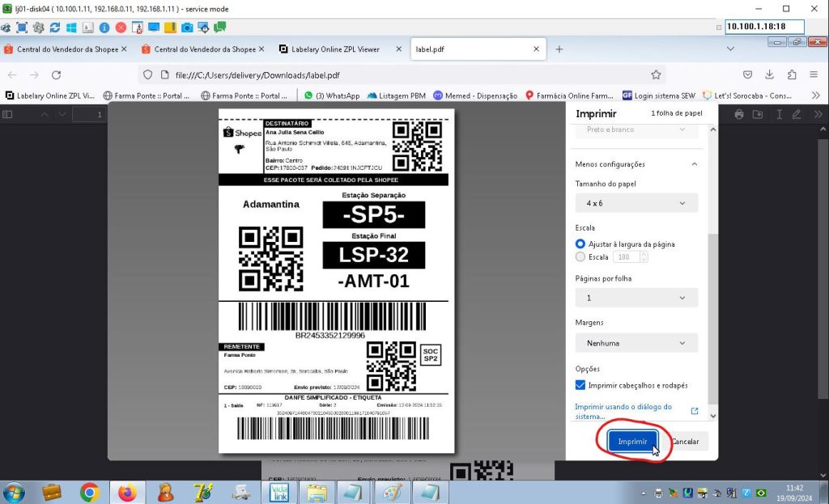This screenshot has height=504, width=829.
Task: Open Google Chrome from the taskbar
Action: click(89, 493)
